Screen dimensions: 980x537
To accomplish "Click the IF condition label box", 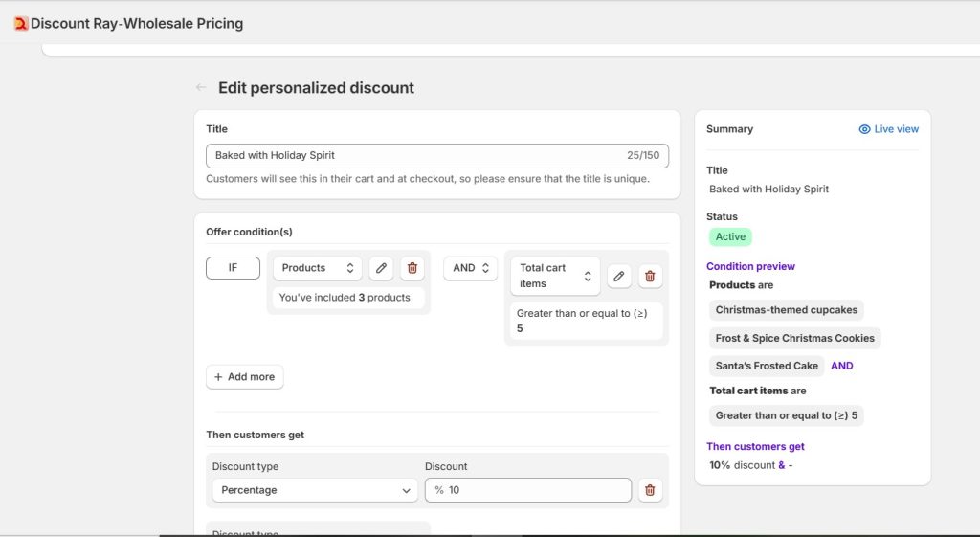I will point(233,268).
